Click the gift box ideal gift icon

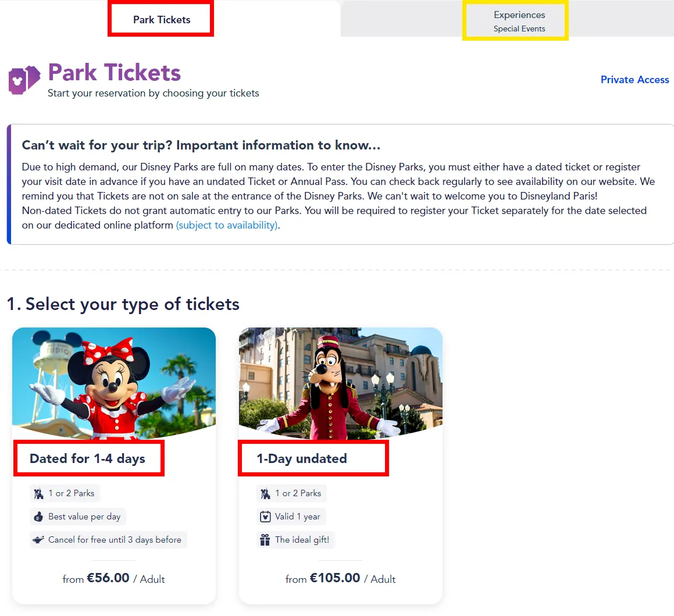pos(265,540)
